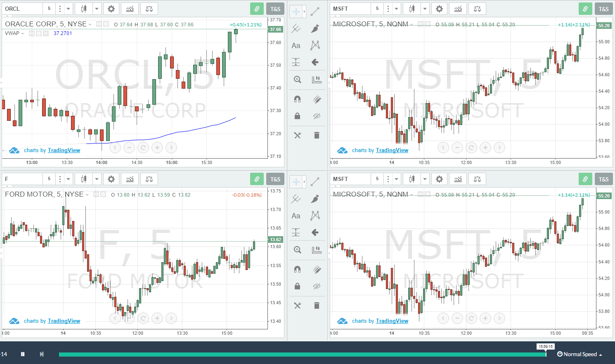Click the replay speed progress bar
615x364 pixels.
tap(301, 354)
